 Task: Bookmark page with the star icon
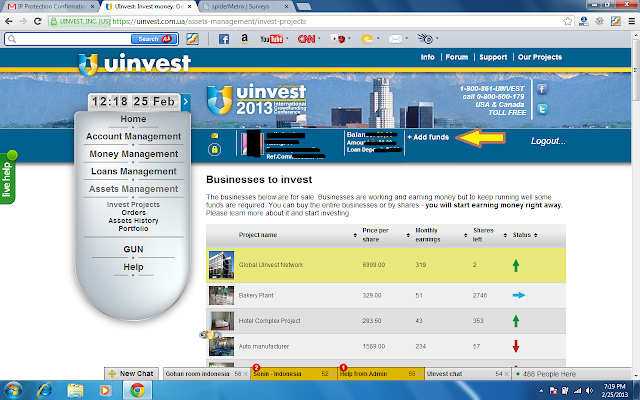tap(567, 21)
